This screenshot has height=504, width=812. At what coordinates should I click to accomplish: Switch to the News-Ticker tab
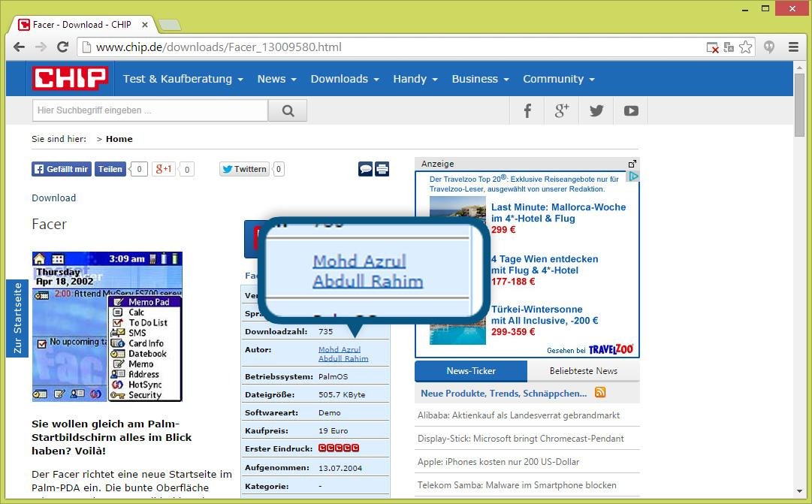(x=471, y=371)
